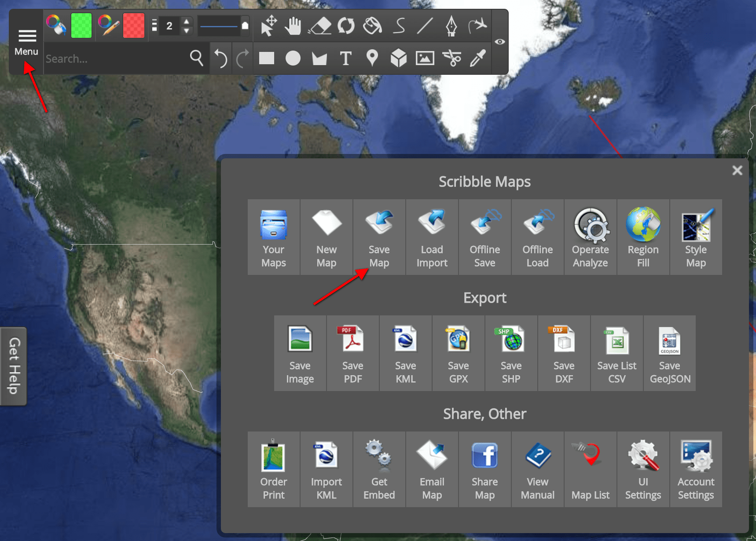The image size is (756, 541).
Task: Select the Hand pan tool
Action: pyautogui.click(x=293, y=26)
